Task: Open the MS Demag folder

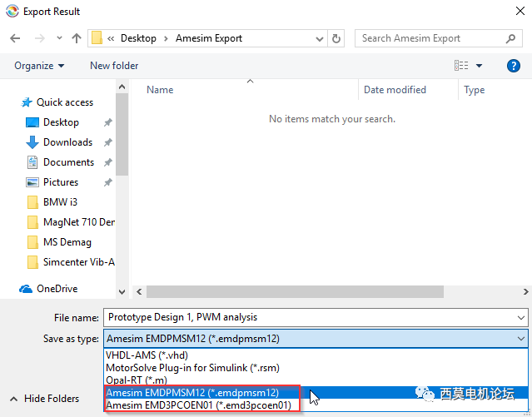Action: click(x=59, y=242)
